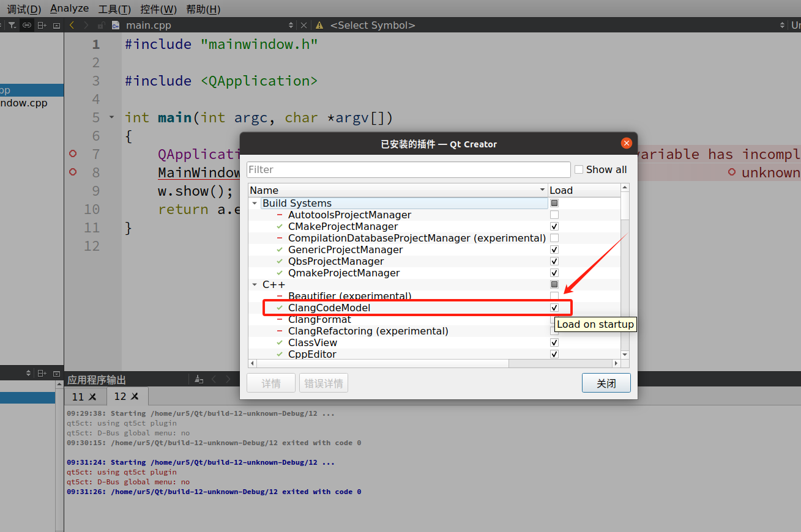Viewport: 801px width, 532px height.
Task: Select the ClangRefactoring (experimental) row
Action: (x=368, y=331)
